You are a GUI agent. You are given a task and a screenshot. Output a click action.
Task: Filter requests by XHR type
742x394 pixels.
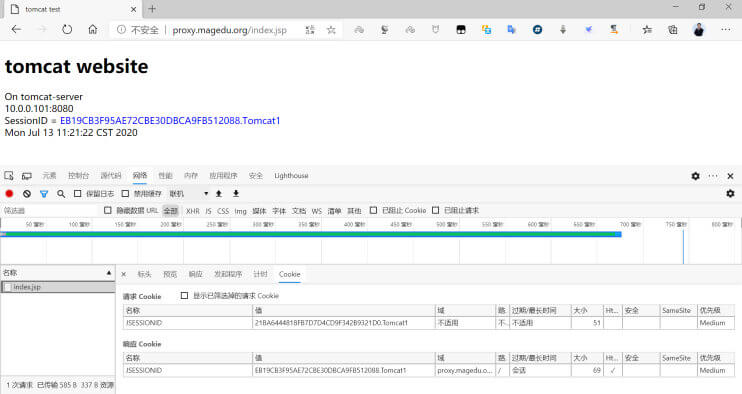[193, 211]
